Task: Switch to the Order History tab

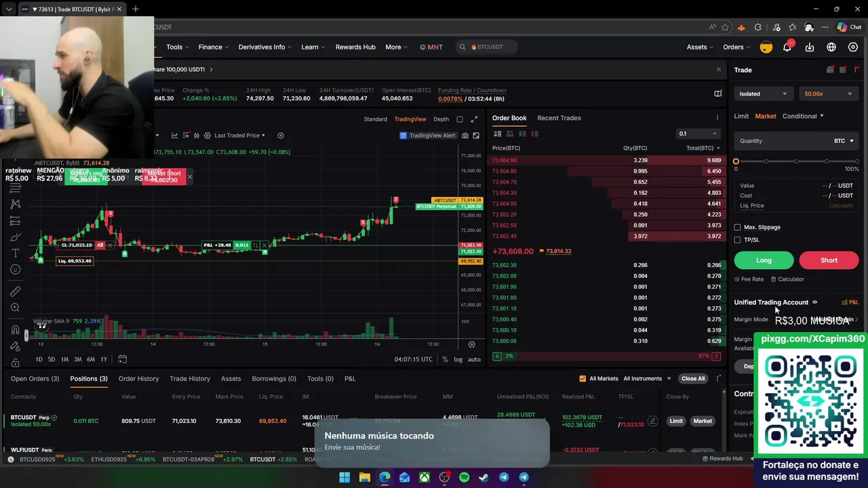Action: pyautogui.click(x=138, y=379)
